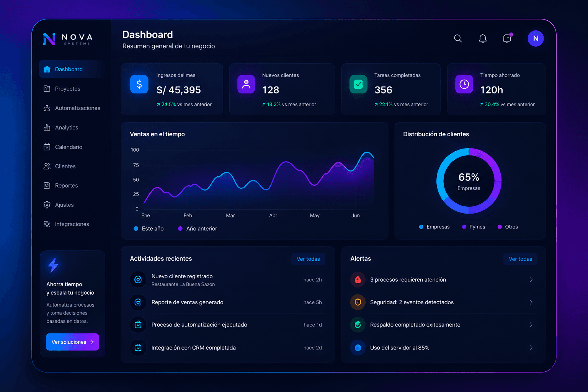588x392 pixels.
Task: Open Reportes label in sidebar
Action: pyautogui.click(x=67, y=186)
